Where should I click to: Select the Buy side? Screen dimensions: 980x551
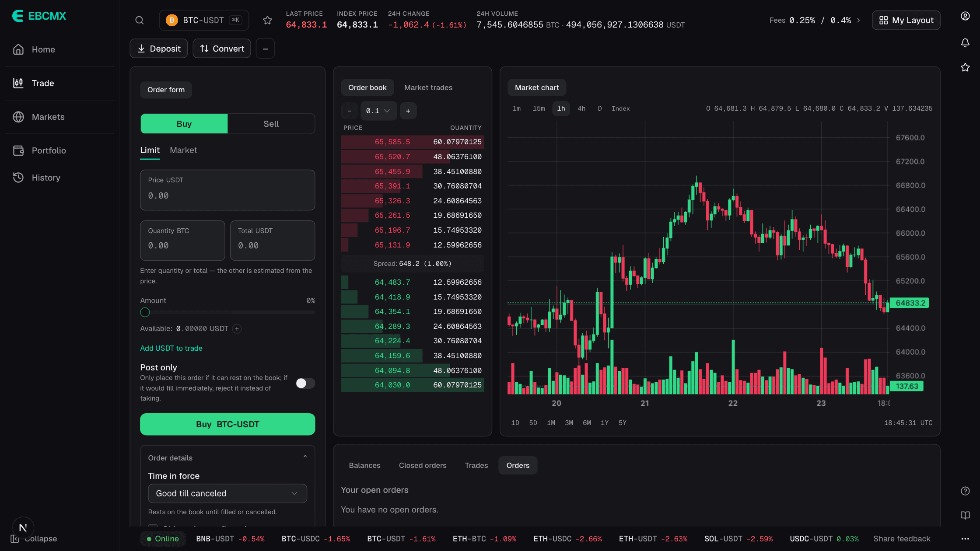(184, 124)
